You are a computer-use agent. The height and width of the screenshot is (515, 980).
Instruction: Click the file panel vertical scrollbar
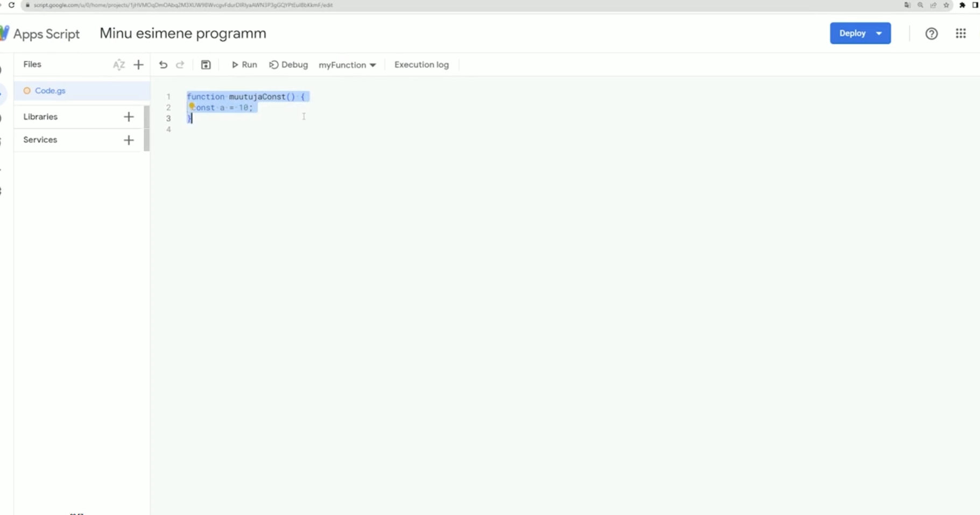[x=146, y=128]
